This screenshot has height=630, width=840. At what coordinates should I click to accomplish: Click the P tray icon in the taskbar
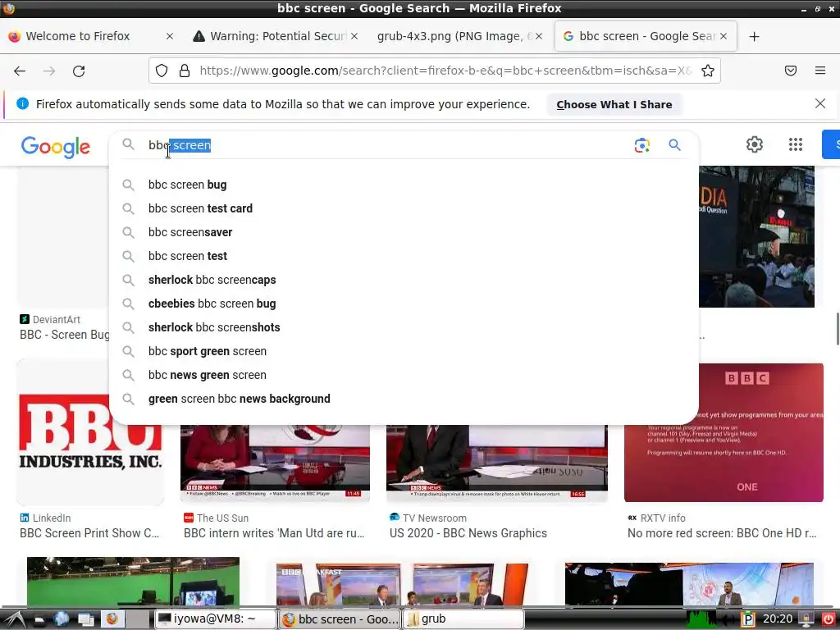pyautogui.click(x=747, y=619)
